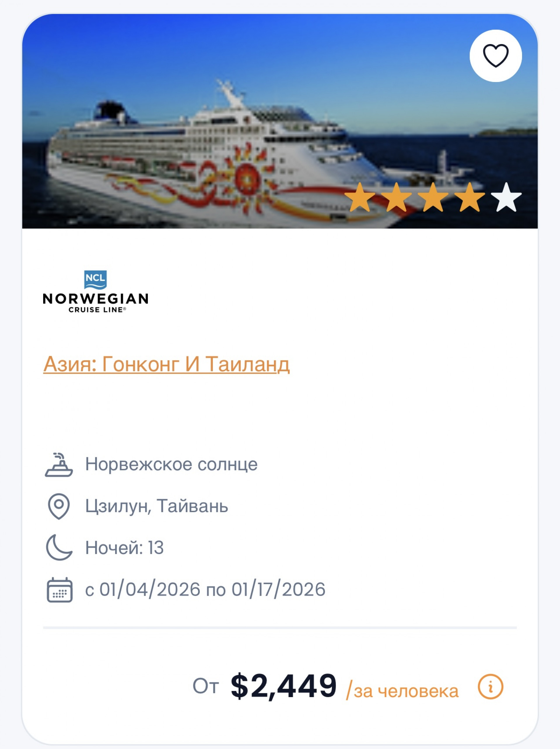The height and width of the screenshot is (749, 560).
Task: Click the second gold rating star
Action: 396,198
